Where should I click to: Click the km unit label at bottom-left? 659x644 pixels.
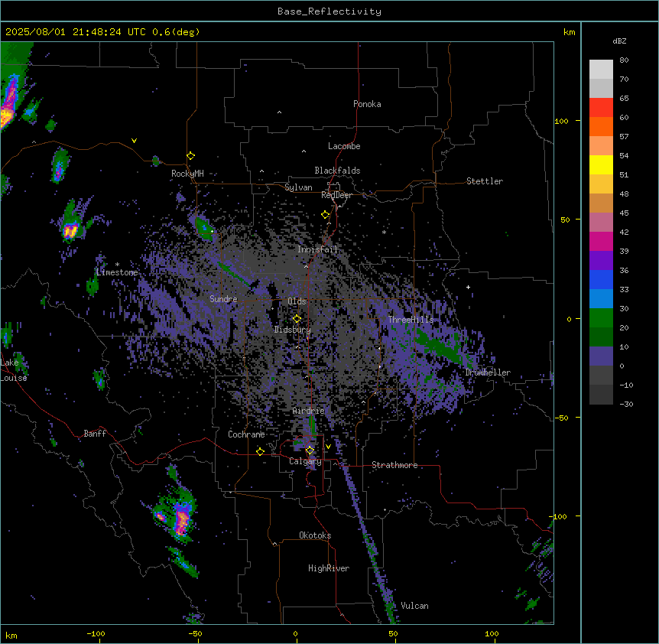coord(11,635)
